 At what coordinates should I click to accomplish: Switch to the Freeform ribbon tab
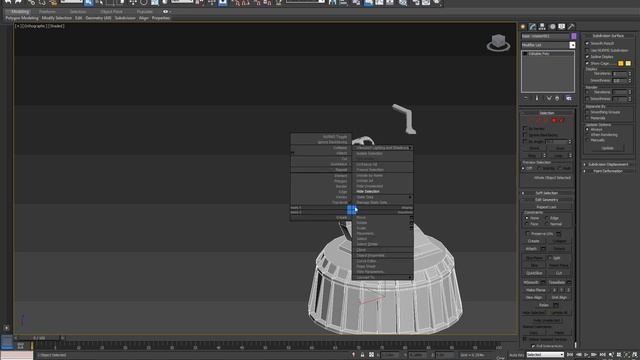[x=48, y=12]
